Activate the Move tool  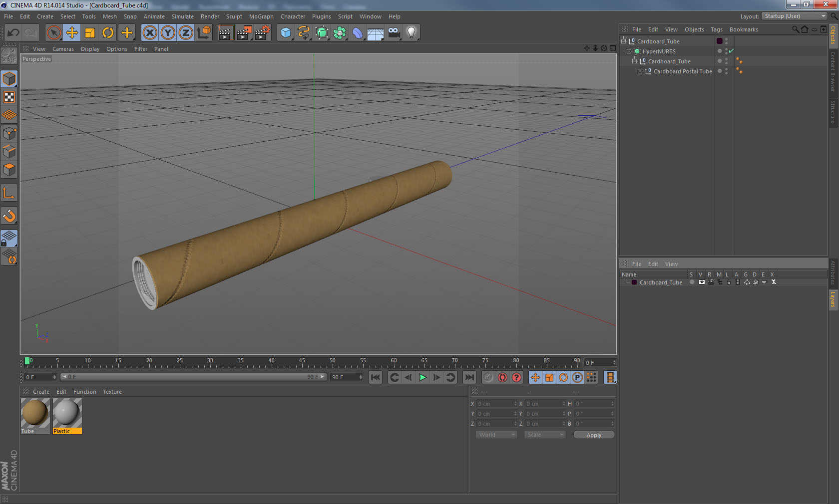click(72, 33)
